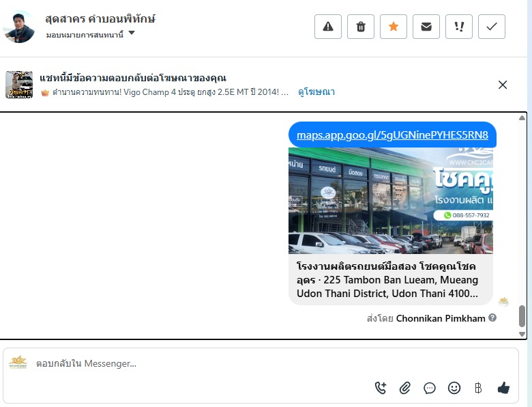Image resolution: width=532 pixels, height=407 pixels.
Task: Toggle the orange star follow-up button
Action: tap(394, 27)
